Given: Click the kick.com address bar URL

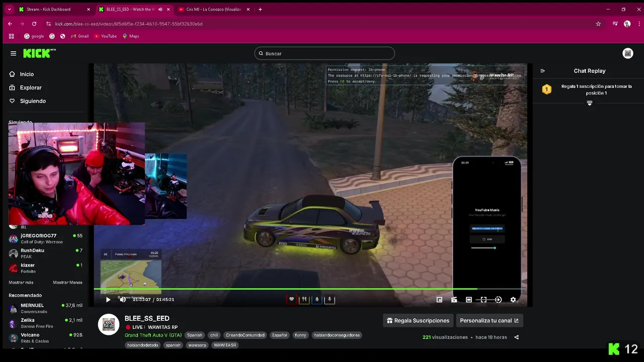Looking at the screenshot, I should (x=129, y=24).
